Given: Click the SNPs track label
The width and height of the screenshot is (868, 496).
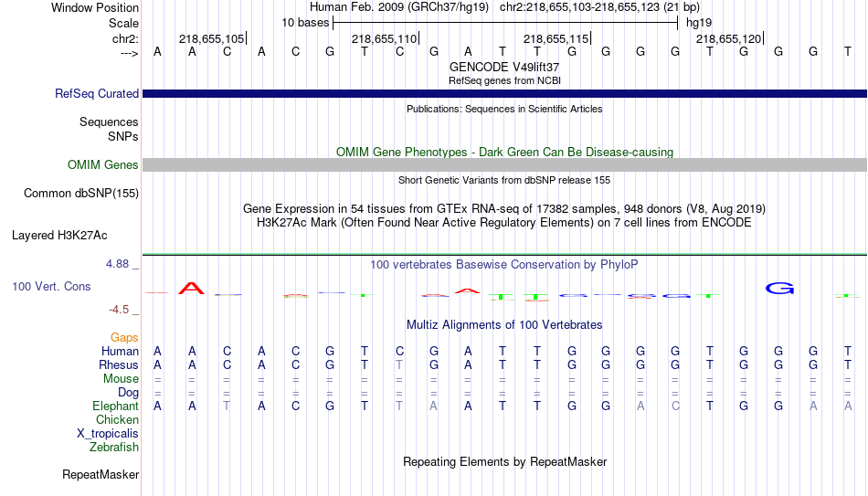Looking at the screenshot, I should point(123,136).
